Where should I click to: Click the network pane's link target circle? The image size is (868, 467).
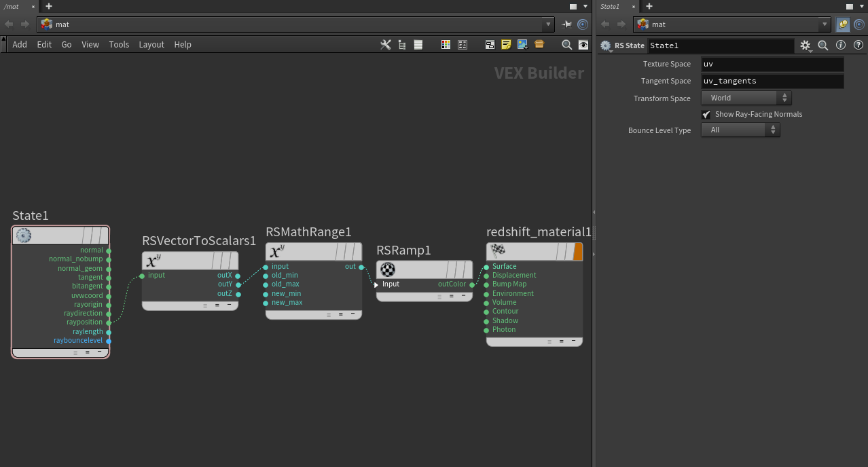tap(583, 24)
